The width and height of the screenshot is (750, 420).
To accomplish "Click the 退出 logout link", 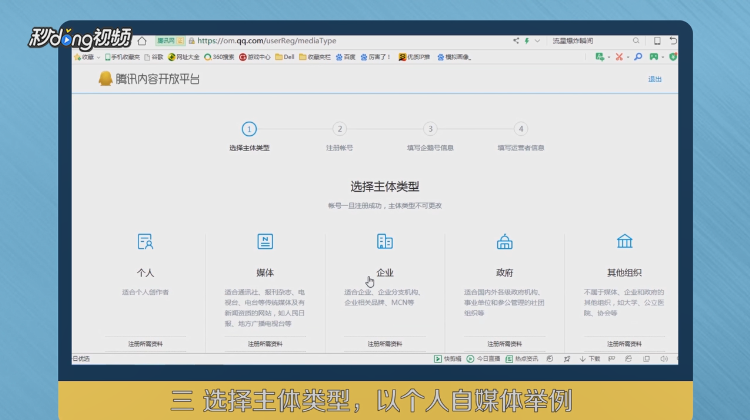I will coord(655,79).
